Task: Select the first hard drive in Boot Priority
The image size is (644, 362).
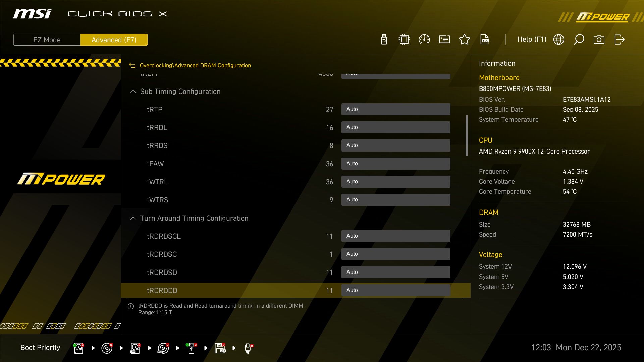Action: (x=78, y=348)
